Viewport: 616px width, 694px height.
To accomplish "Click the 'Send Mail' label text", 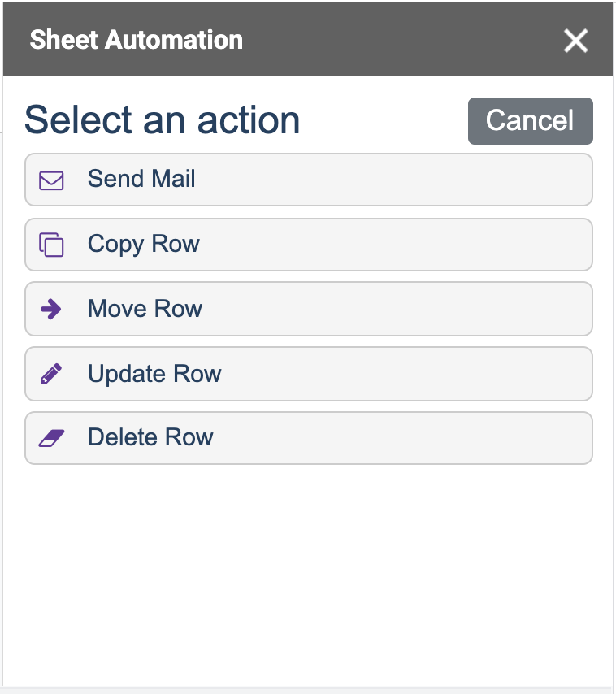I will (x=141, y=179).
